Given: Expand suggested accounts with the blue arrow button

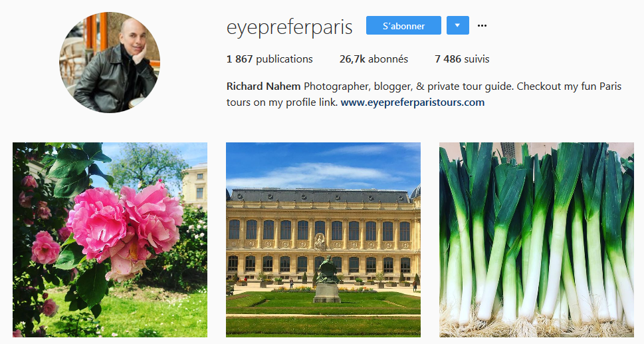Looking at the screenshot, I should click(x=457, y=25).
